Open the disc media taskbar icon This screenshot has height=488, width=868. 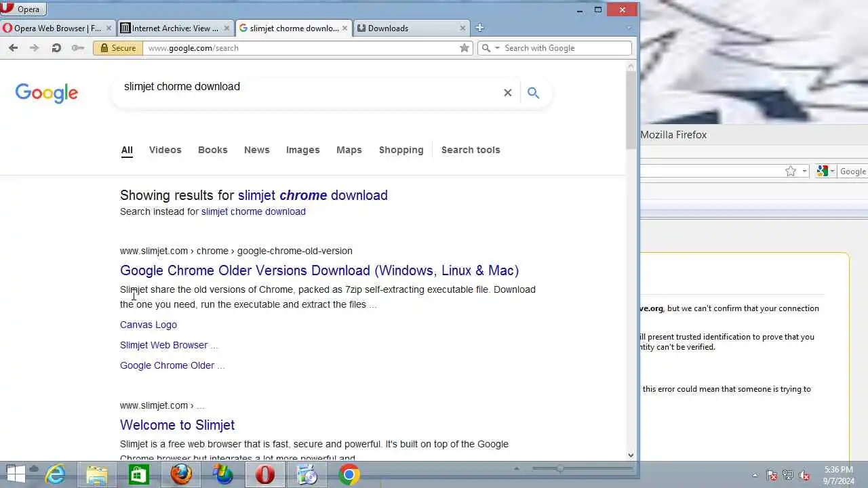click(307, 474)
